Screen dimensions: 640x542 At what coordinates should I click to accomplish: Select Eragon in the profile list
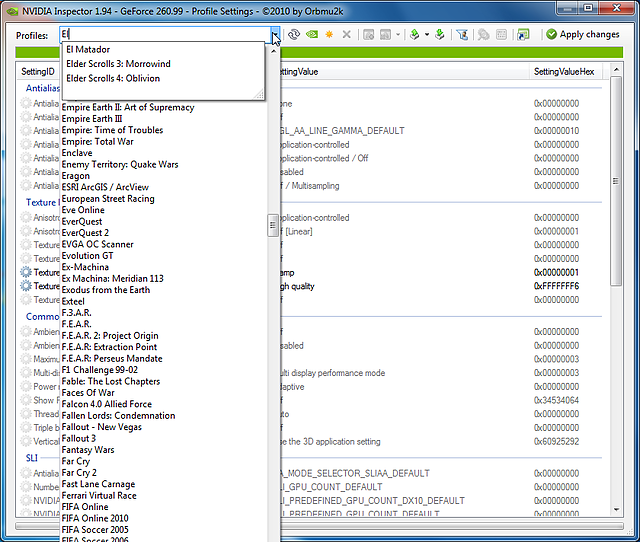tap(76, 176)
